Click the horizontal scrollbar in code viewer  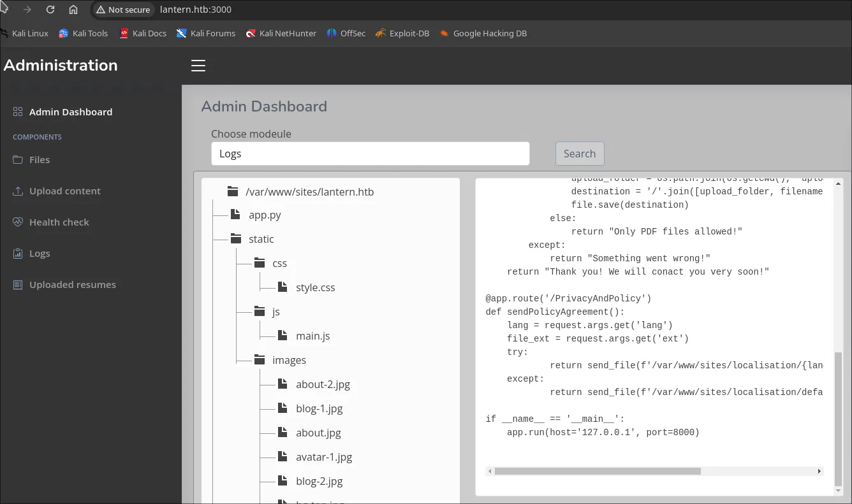(598, 472)
